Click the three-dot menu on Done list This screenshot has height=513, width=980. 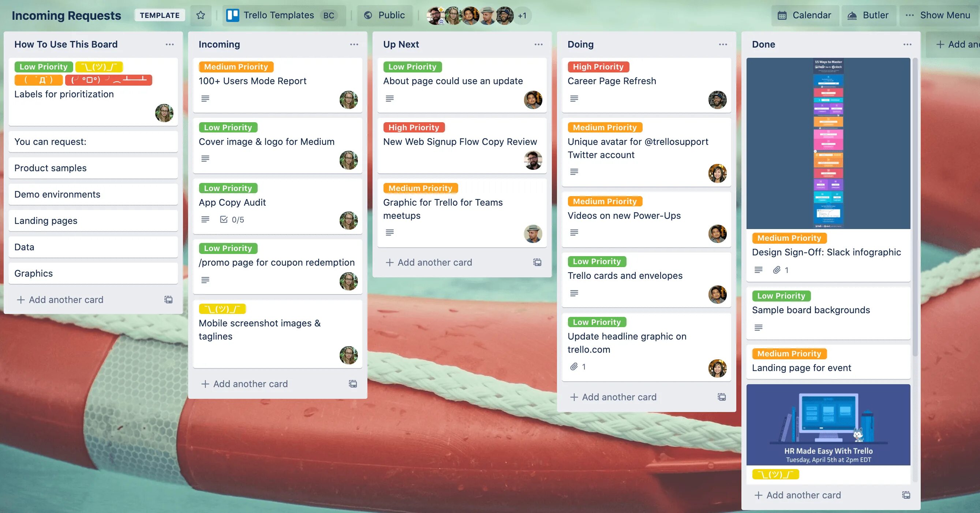click(x=907, y=44)
